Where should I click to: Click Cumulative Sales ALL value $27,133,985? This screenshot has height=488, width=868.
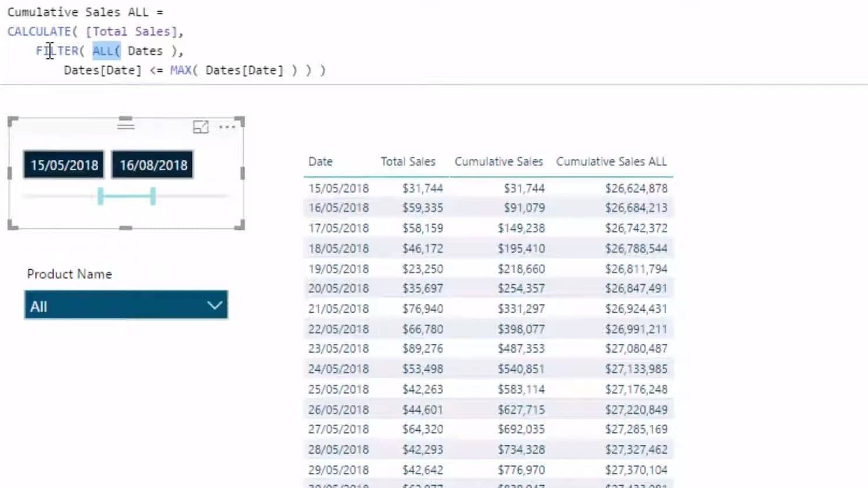(636, 369)
